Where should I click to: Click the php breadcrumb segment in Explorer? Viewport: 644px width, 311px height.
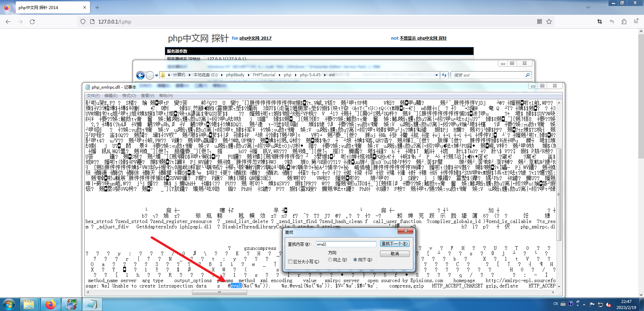(287, 75)
